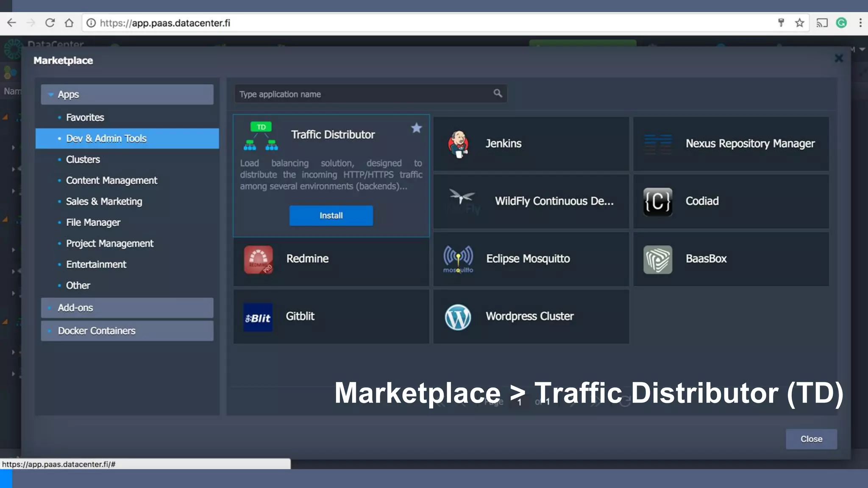
Task: Bookmark page with star icon
Action: (799, 23)
